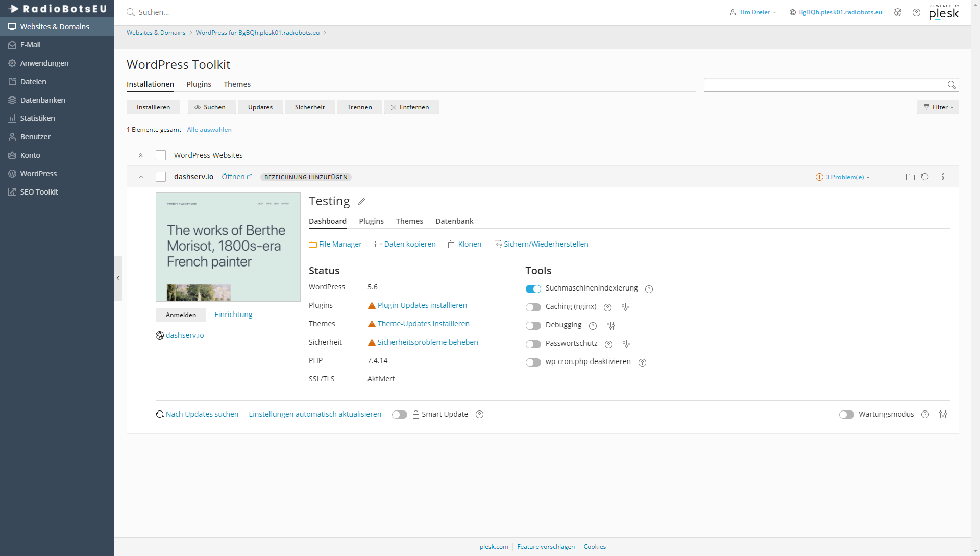Check the WordPress-Websites checkbox

point(161,155)
